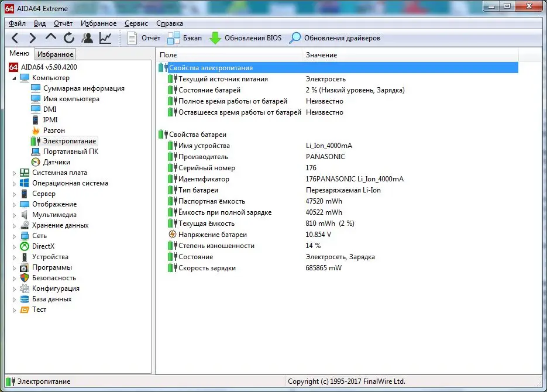Click the База данных database icon
Viewport: 547px width, 392px height.
click(x=25, y=299)
